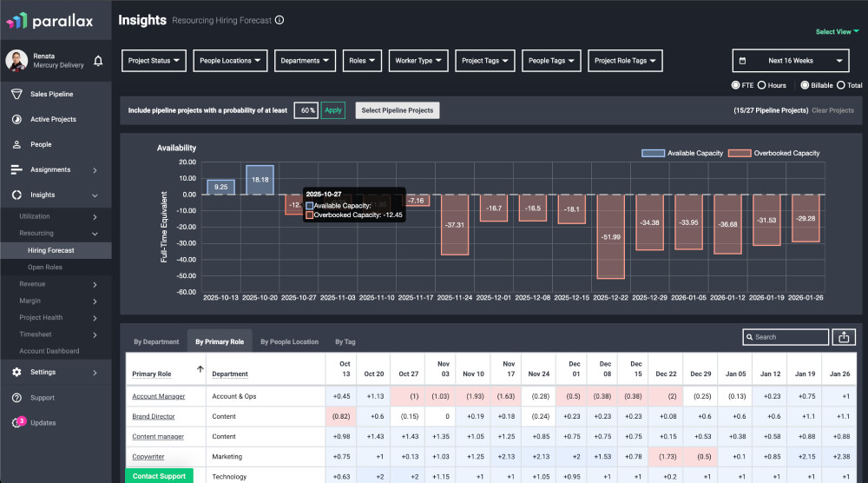Toggle Overbooked Capacity legend swatch
Screen dimensions: 868x483
[x=741, y=153]
